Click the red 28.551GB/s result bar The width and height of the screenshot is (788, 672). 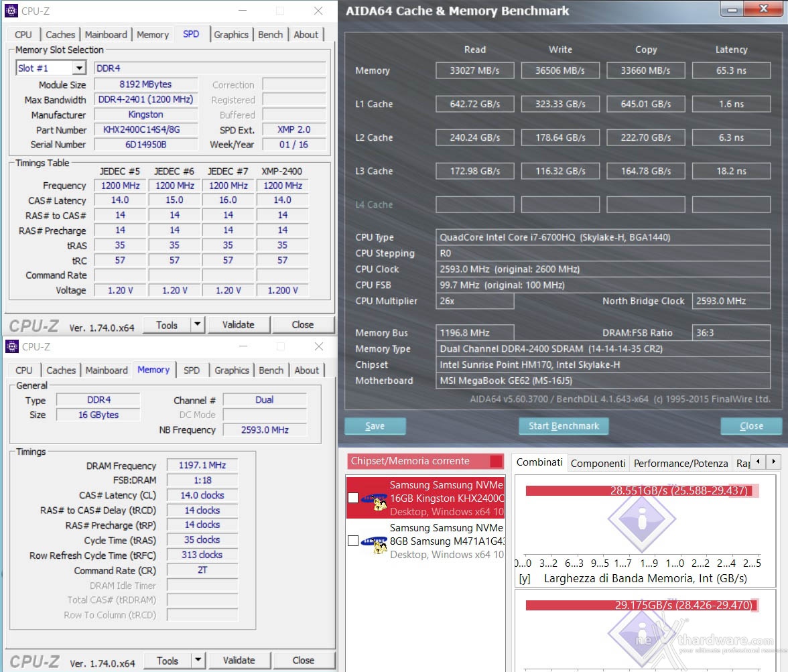639,490
